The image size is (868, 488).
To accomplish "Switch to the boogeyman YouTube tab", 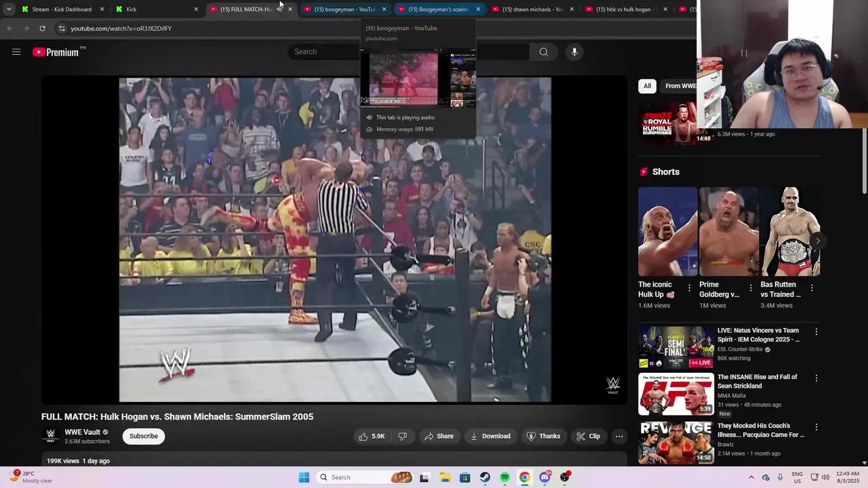I will click(344, 9).
